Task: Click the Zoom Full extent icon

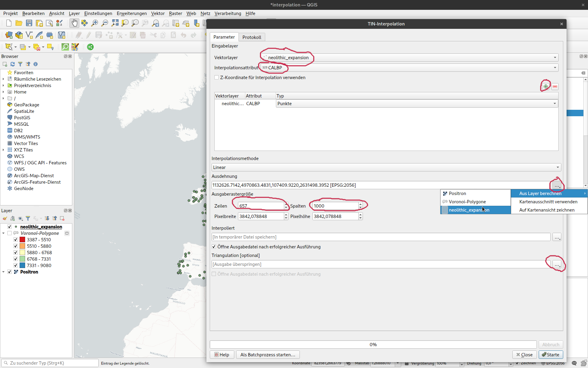Action: pyautogui.click(x=115, y=23)
